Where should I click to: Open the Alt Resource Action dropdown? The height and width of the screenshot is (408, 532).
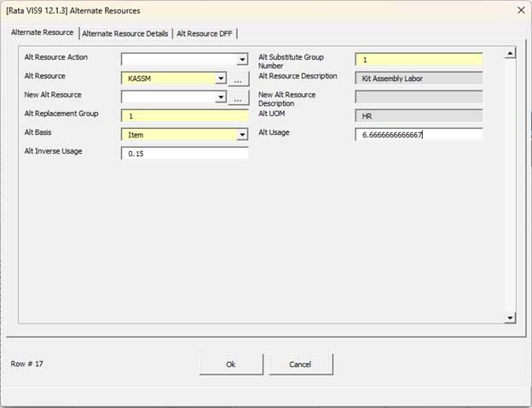[241, 60]
